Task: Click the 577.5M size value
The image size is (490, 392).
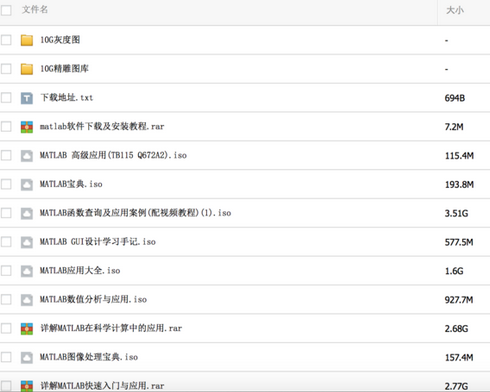Action: coord(459,242)
